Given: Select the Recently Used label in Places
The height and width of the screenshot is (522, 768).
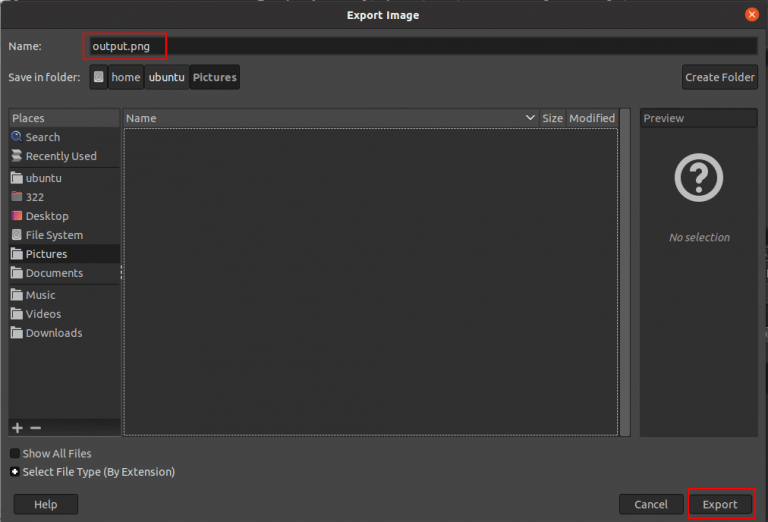Looking at the screenshot, I should click(61, 156).
